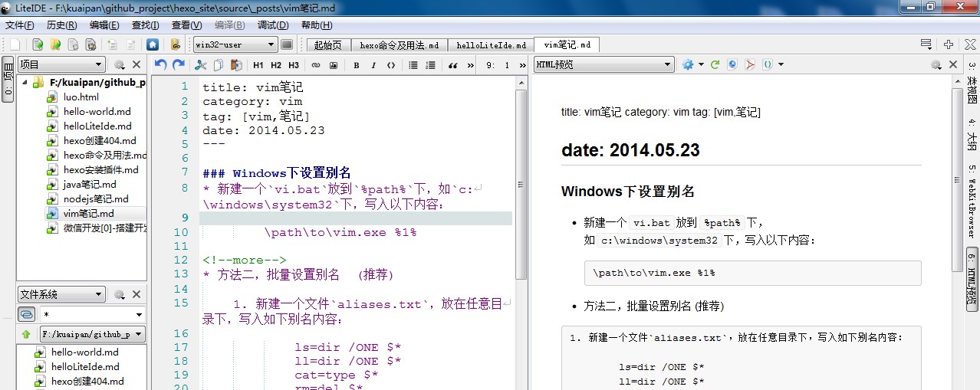Insert heading level 1 with H1
The image size is (980, 390).
coord(258,65)
